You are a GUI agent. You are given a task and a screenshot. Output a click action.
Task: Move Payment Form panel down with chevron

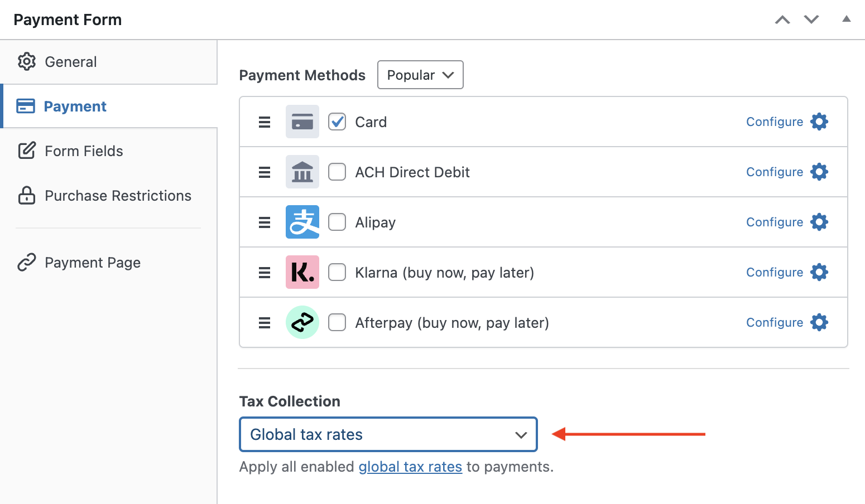[811, 20]
